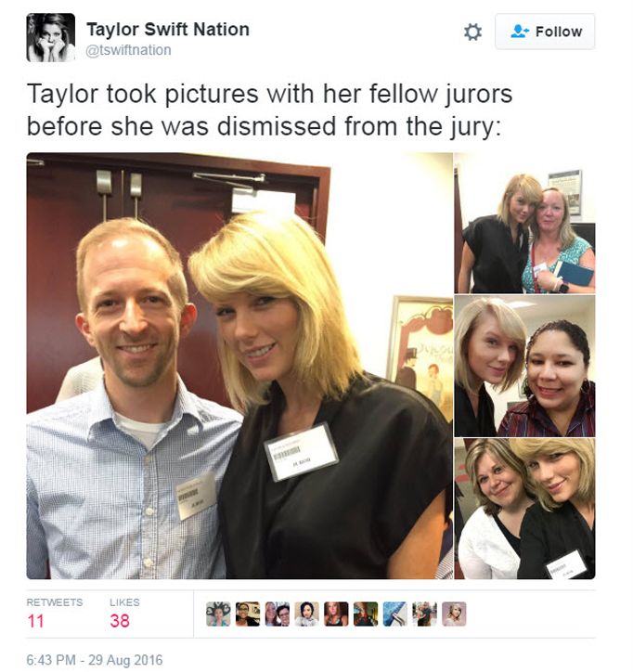Open the Taylor Swift Nation display name
The height and width of the screenshot is (672, 633).
168,30
